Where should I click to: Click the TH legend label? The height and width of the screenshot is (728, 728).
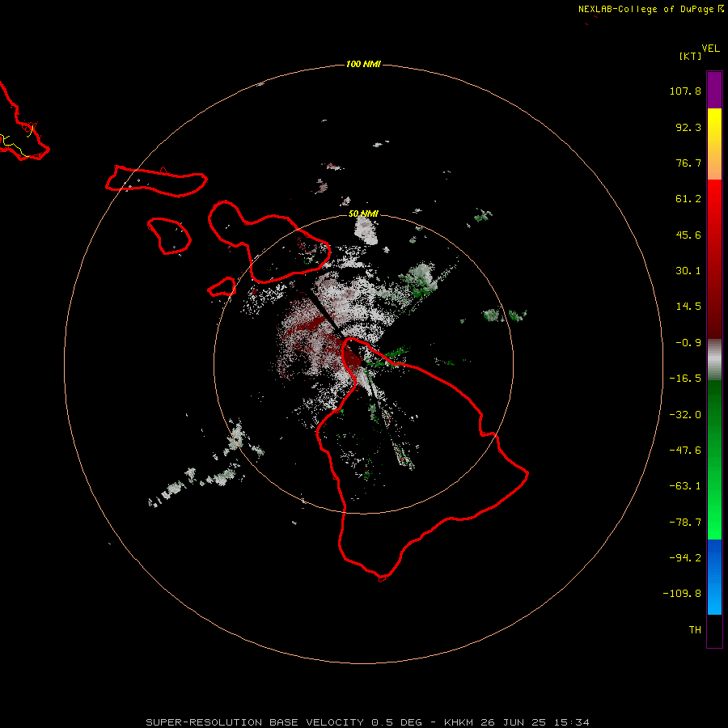point(695,629)
